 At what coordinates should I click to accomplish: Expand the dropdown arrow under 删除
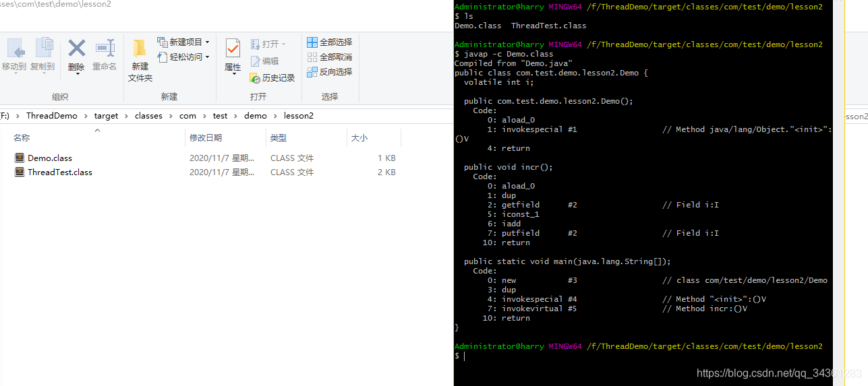[x=77, y=73]
